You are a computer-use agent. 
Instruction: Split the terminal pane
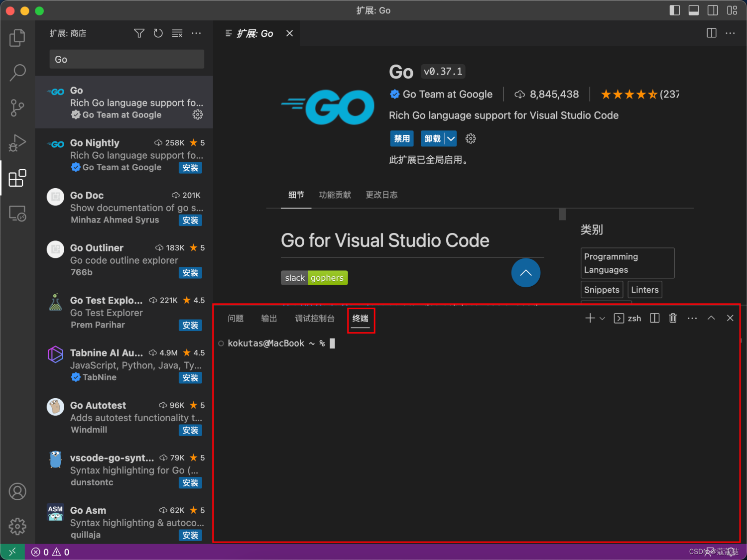pyautogui.click(x=655, y=318)
